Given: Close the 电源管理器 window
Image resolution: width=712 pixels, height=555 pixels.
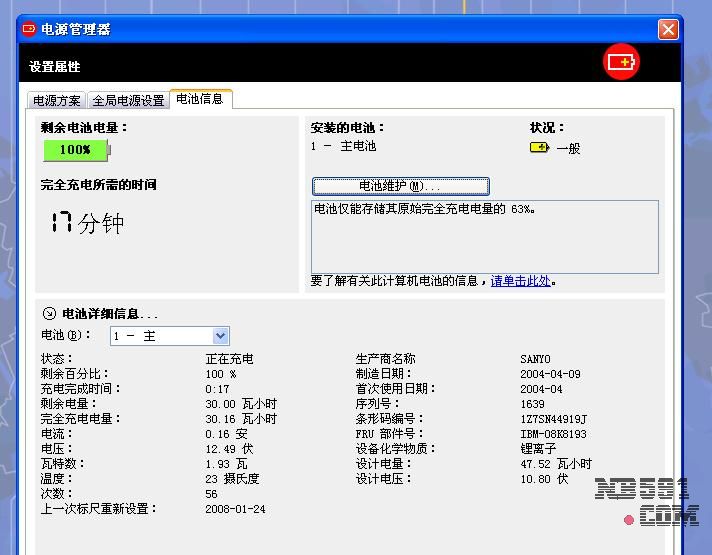Looking at the screenshot, I should 668,29.
